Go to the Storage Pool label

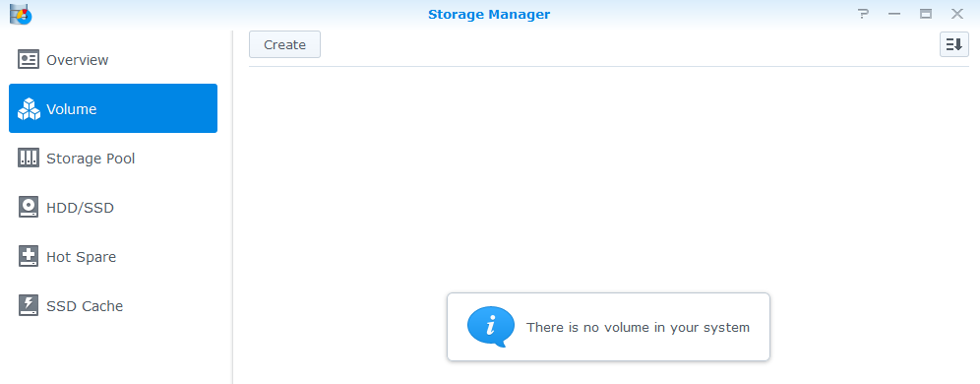91,159
